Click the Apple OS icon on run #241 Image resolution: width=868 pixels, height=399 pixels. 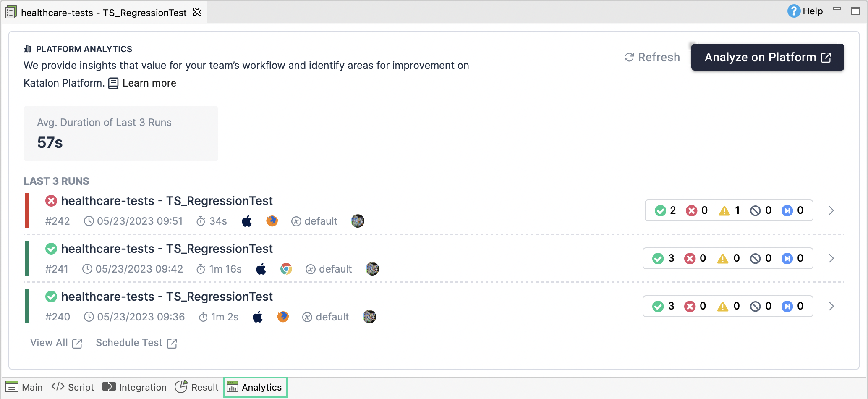[x=261, y=269]
